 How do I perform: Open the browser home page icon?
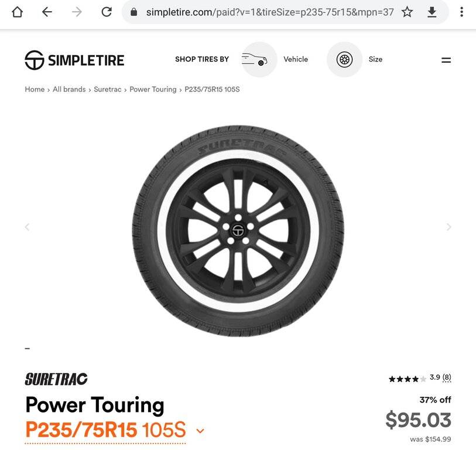coord(18,12)
